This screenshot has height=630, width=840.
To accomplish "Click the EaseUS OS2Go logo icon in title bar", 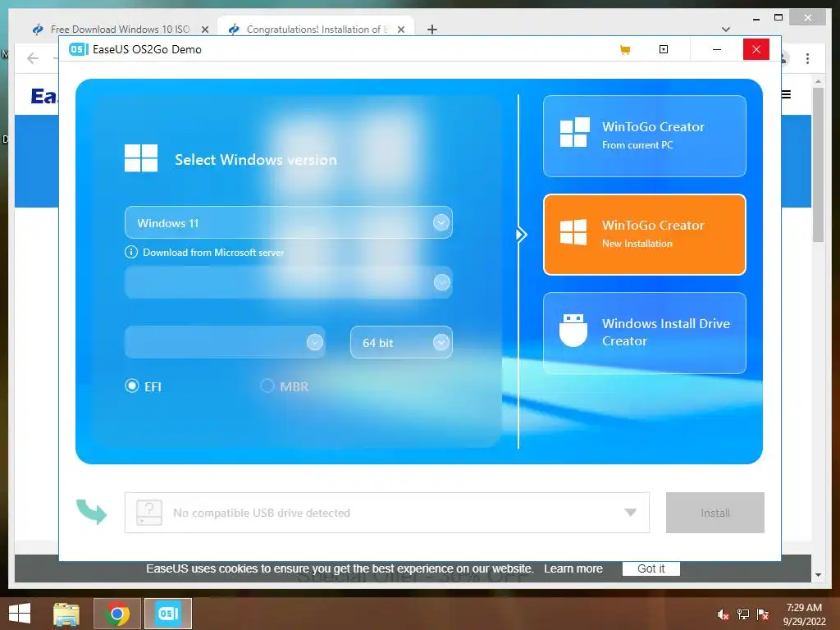I will pos(78,49).
